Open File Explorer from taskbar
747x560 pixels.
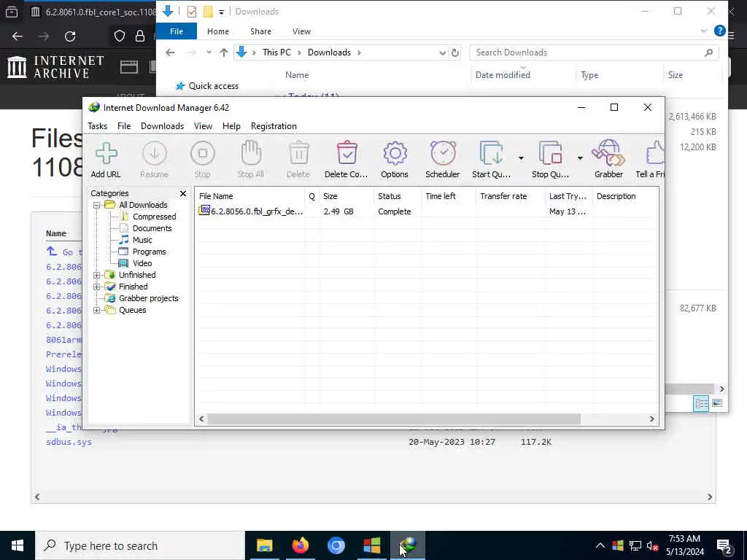264,545
